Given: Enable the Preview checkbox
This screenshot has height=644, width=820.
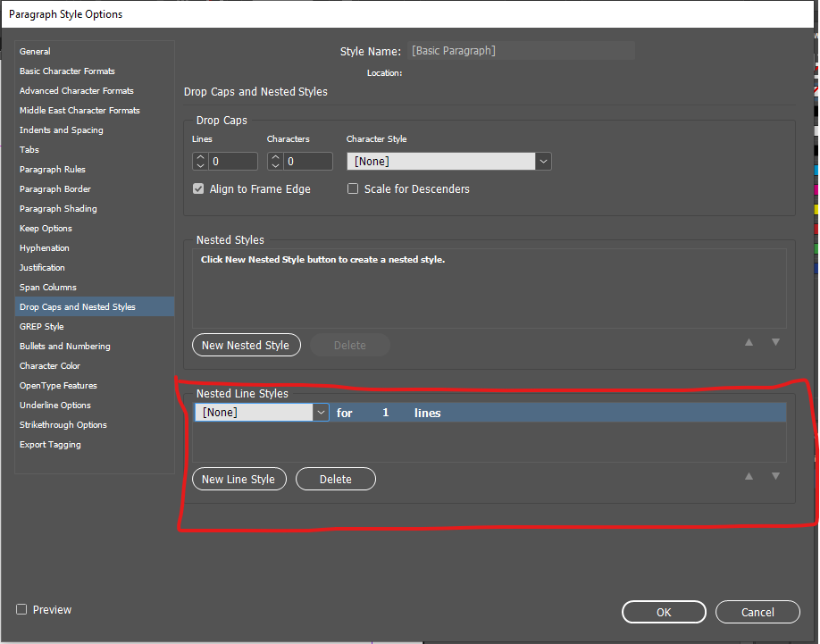Looking at the screenshot, I should point(21,609).
